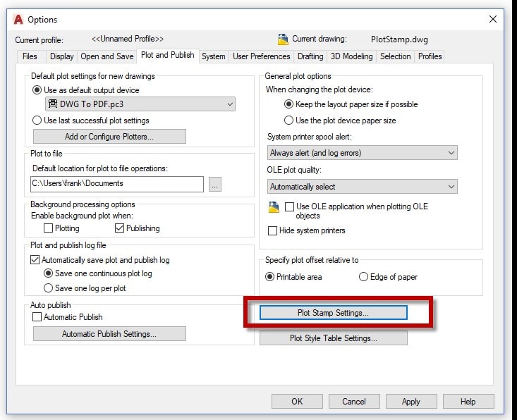Viewport: 517px width, 420px height.
Task: Click the Apply button
Action: point(411,401)
